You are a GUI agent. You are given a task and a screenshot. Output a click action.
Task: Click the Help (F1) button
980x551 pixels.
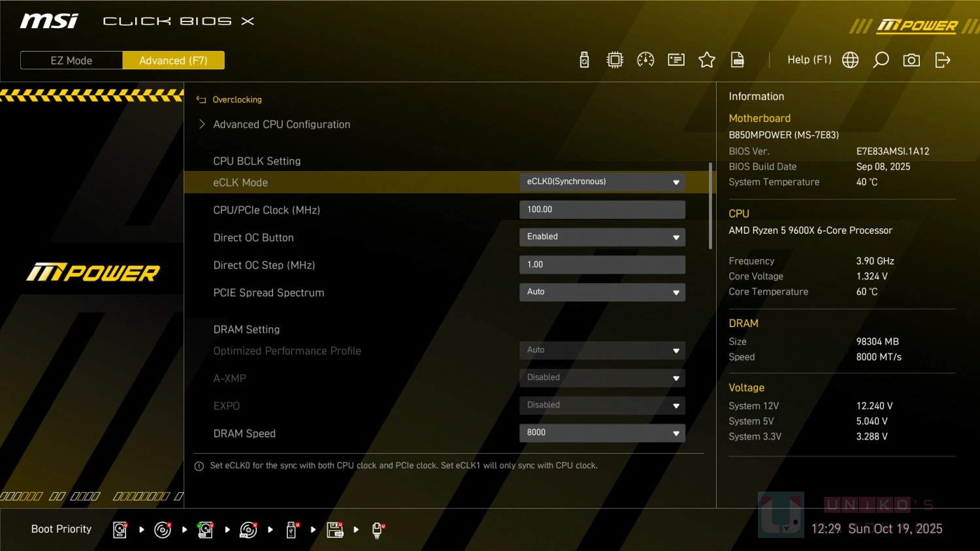coord(809,60)
